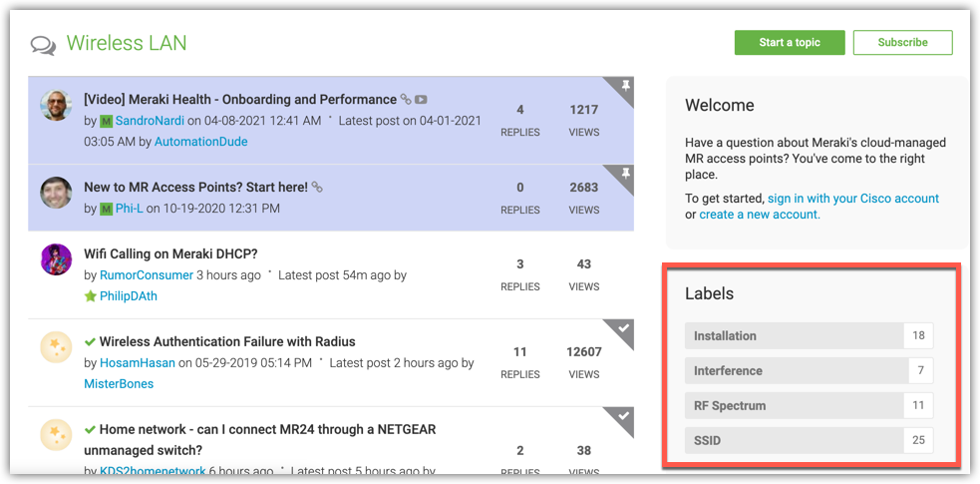The height and width of the screenshot is (484, 980).
Task: Click the 4 replies count on Meraki Health
Action: [520, 110]
